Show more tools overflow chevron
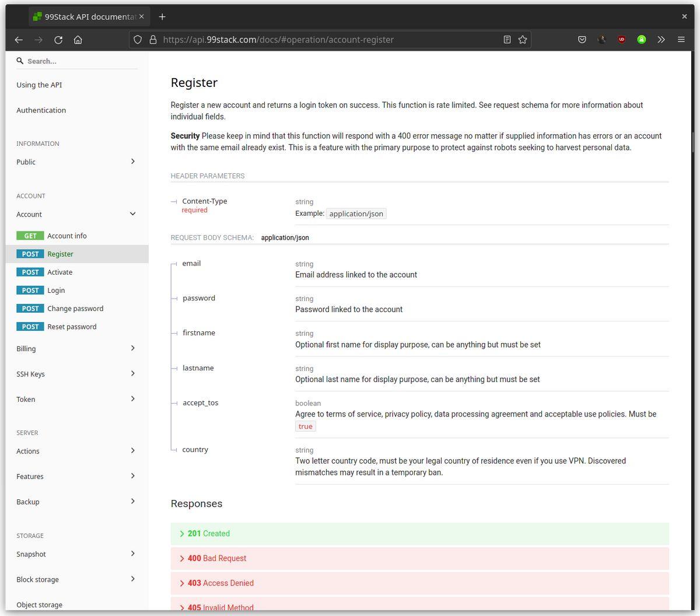The height and width of the screenshot is (616, 700). [x=661, y=40]
